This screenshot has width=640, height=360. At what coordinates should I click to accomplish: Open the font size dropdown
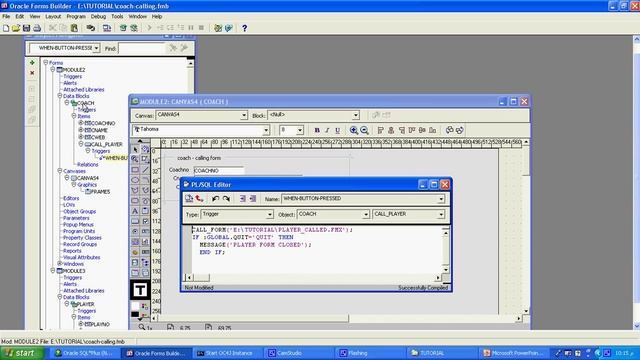click(300, 130)
